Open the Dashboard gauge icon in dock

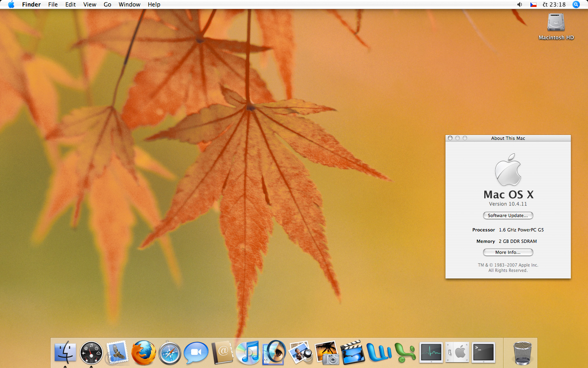point(91,352)
